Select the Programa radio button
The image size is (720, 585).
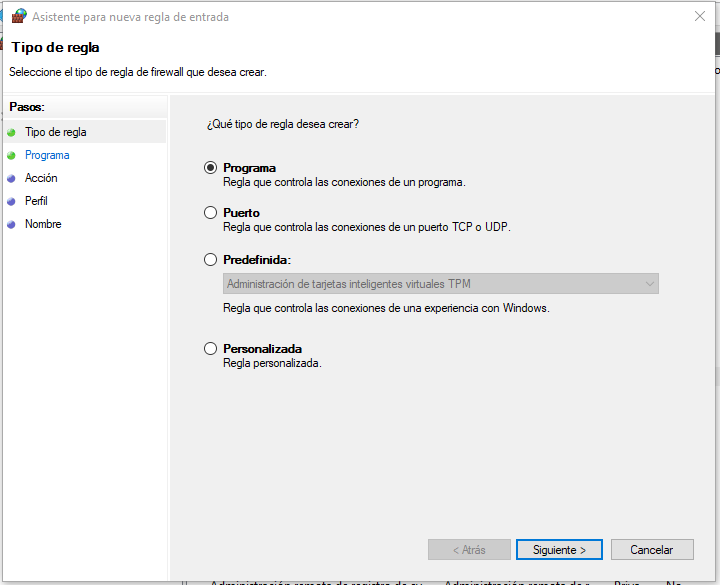tap(210, 168)
